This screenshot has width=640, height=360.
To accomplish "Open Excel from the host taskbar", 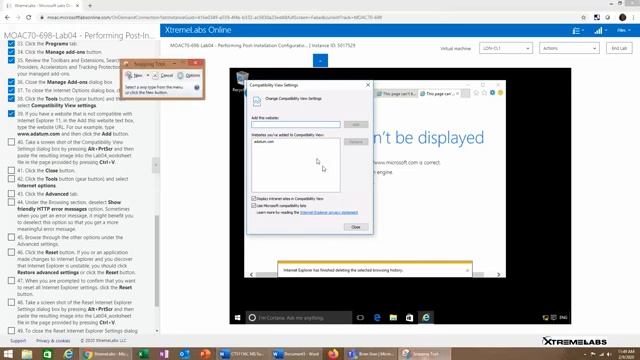I will (143, 354).
